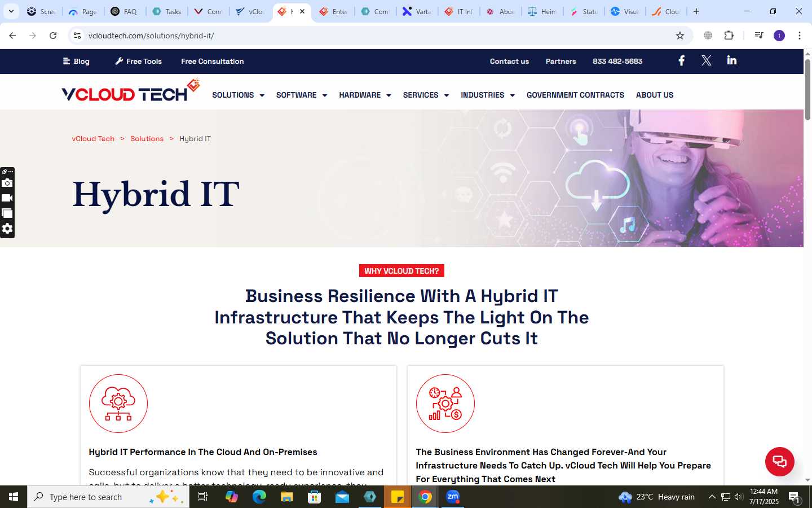Open the X (Twitter) social icon
This screenshot has width=812, height=508.
pos(706,60)
